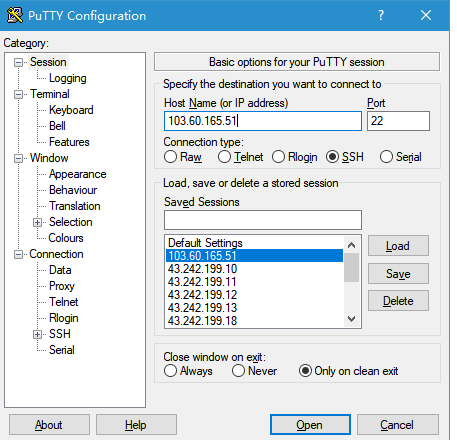Open the SSH category in the tree

click(x=60, y=334)
